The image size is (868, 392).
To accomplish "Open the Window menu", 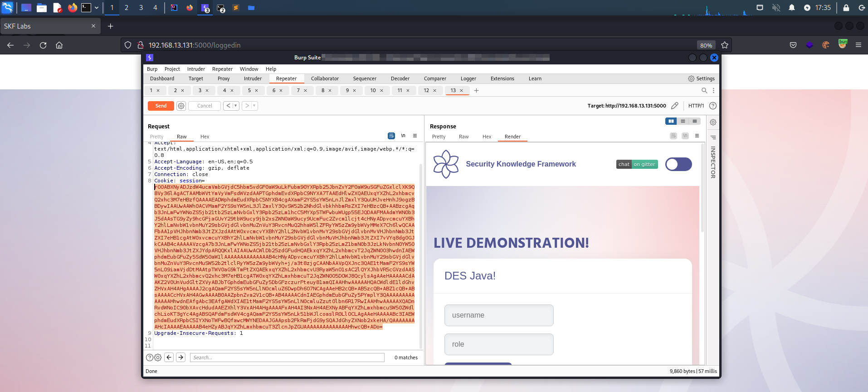I will (249, 69).
